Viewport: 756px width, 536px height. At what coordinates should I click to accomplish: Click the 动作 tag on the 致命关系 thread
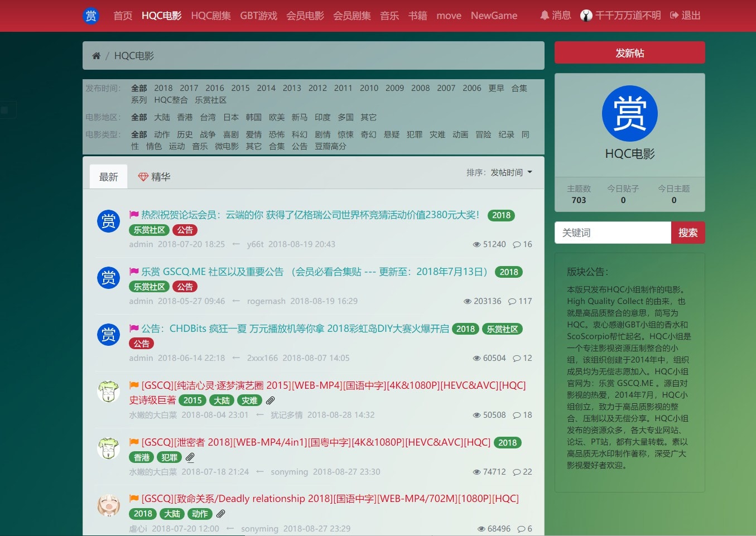[200, 514]
